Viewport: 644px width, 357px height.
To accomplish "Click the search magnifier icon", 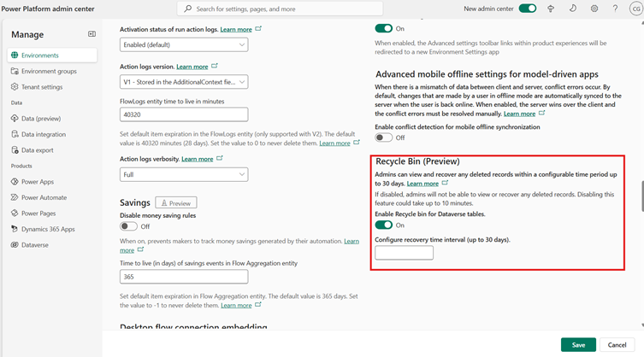I will click(187, 9).
